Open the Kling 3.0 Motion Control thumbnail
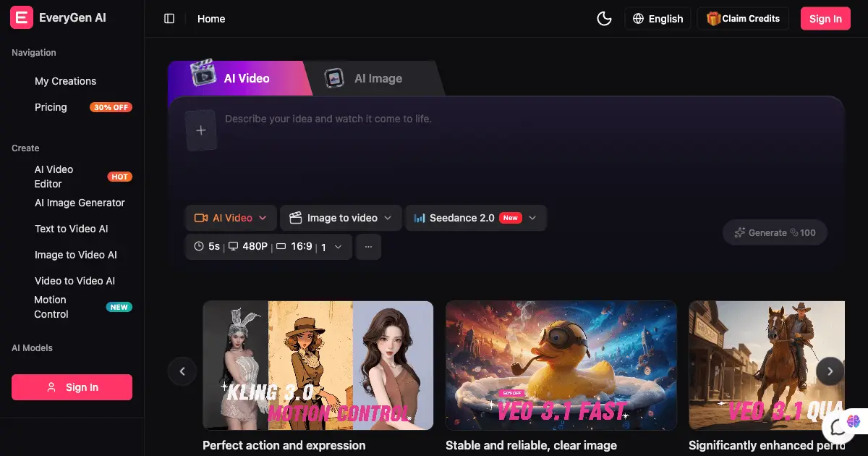The image size is (868, 456). coord(318,366)
